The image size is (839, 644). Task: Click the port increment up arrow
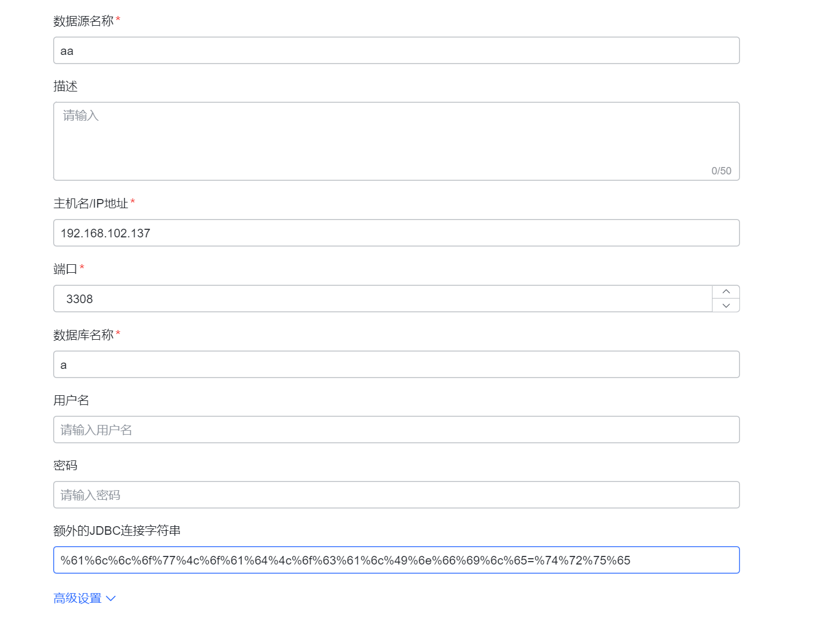click(x=725, y=291)
